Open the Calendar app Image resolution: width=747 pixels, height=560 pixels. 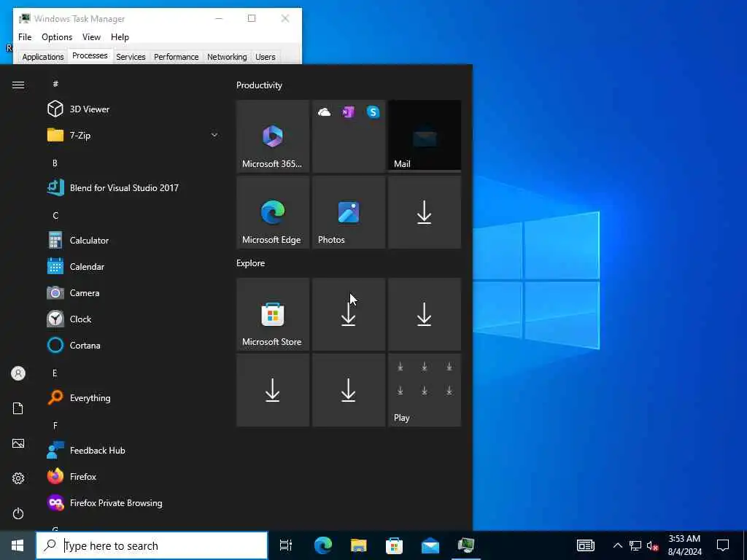[133, 267]
